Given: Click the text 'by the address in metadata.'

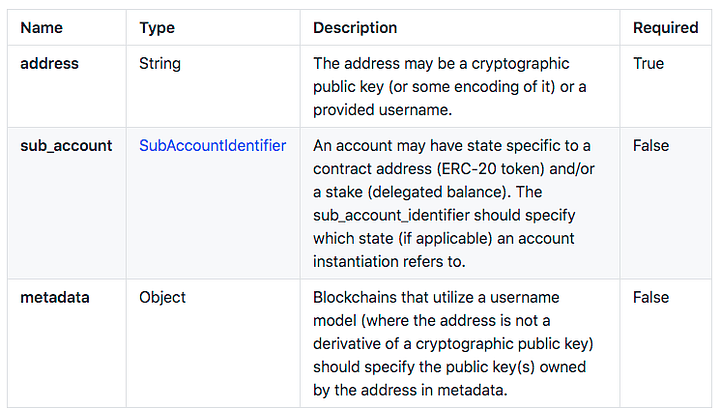Looking at the screenshot, I should click(x=410, y=390).
